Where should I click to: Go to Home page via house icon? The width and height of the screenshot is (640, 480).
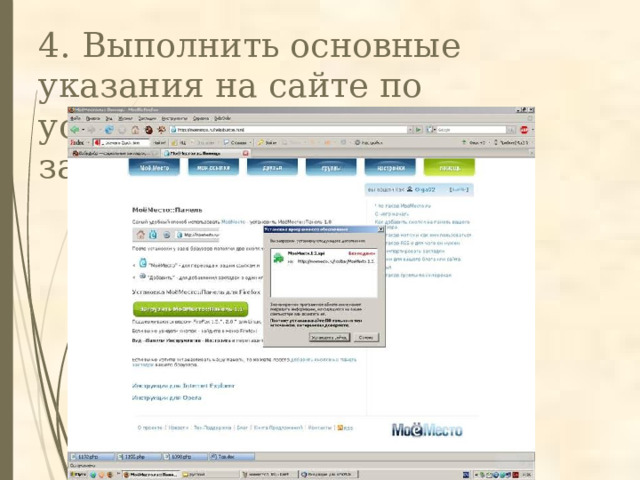(x=135, y=130)
